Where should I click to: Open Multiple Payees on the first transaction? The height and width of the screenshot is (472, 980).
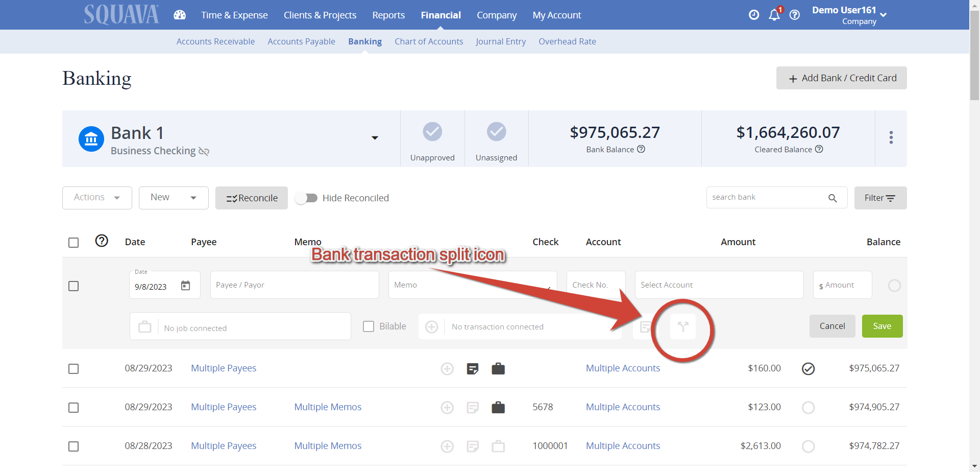[224, 368]
